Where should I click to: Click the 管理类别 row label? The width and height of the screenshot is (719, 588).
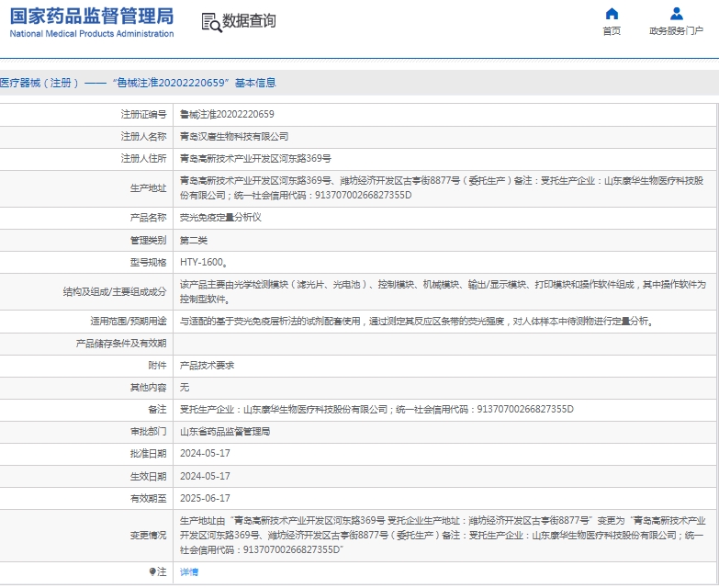point(148,241)
